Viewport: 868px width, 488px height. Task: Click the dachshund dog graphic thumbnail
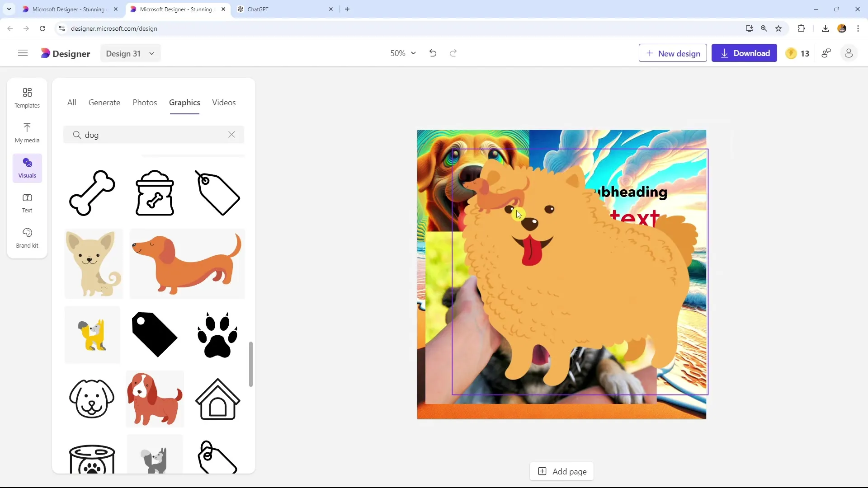point(187,264)
